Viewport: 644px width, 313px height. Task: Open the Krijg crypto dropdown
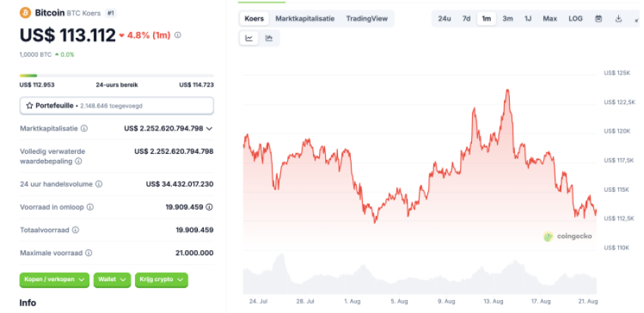tap(161, 280)
